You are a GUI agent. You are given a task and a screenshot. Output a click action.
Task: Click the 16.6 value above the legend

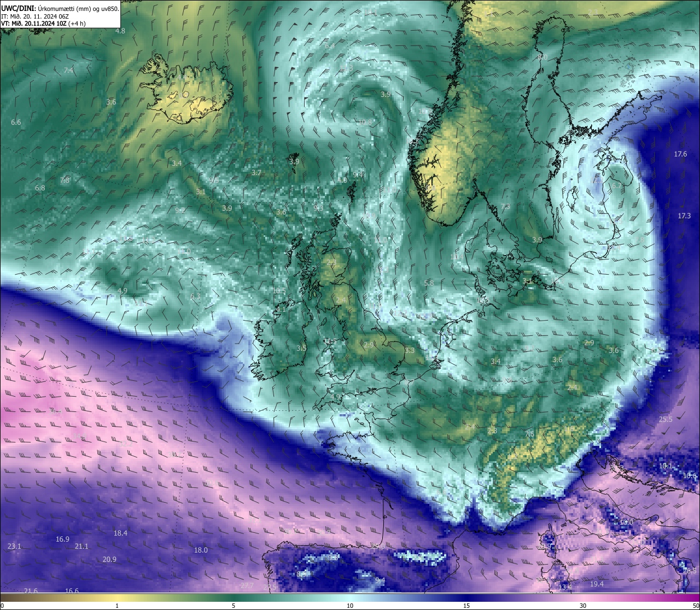click(x=72, y=590)
